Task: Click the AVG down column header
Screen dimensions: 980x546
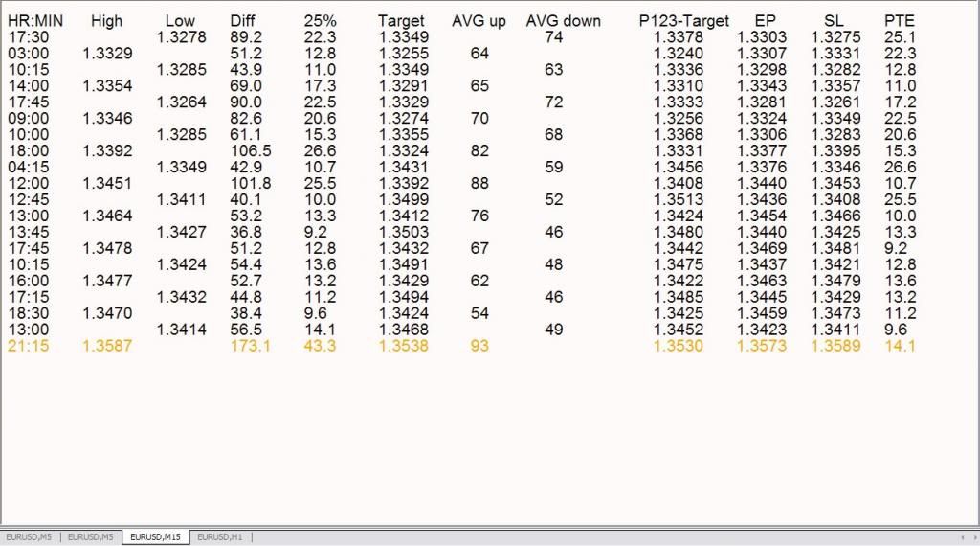Action: tap(563, 21)
